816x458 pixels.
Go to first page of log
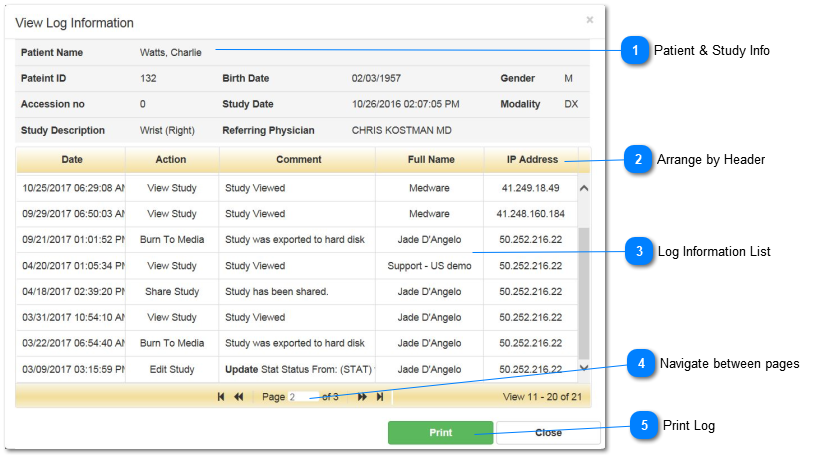coord(221,397)
